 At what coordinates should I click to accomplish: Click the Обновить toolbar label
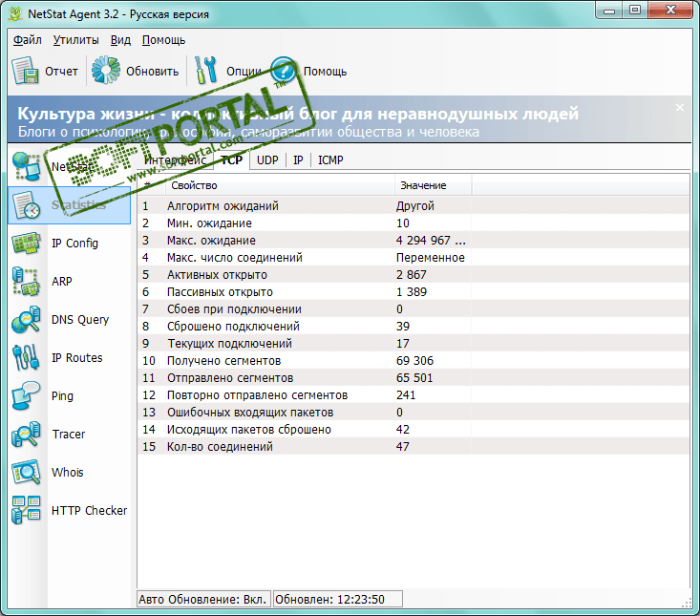click(152, 72)
